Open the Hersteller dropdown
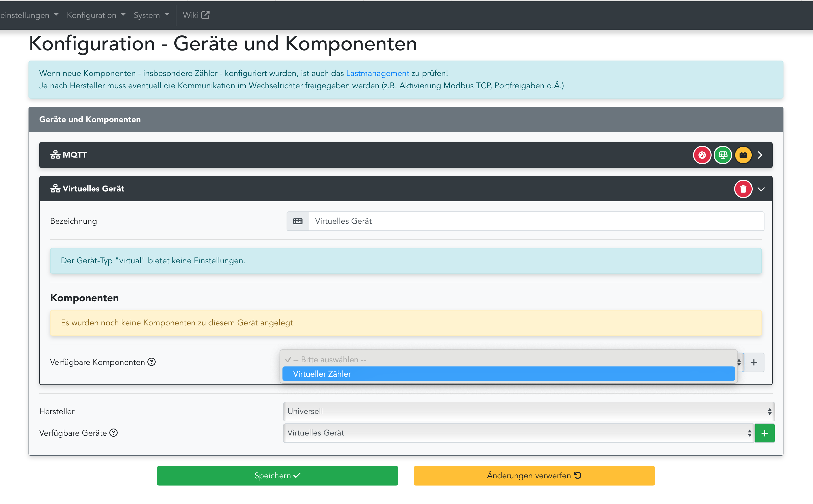The width and height of the screenshot is (813, 504). (528, 411)
